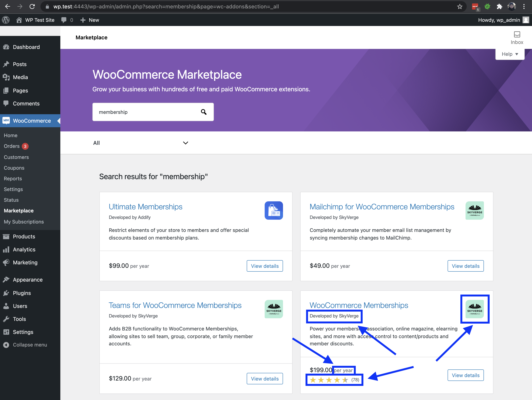The height and width of the screenshot is (400, 532).
Task: Open Coupons submenu item
Action: (x=14, y=168)
